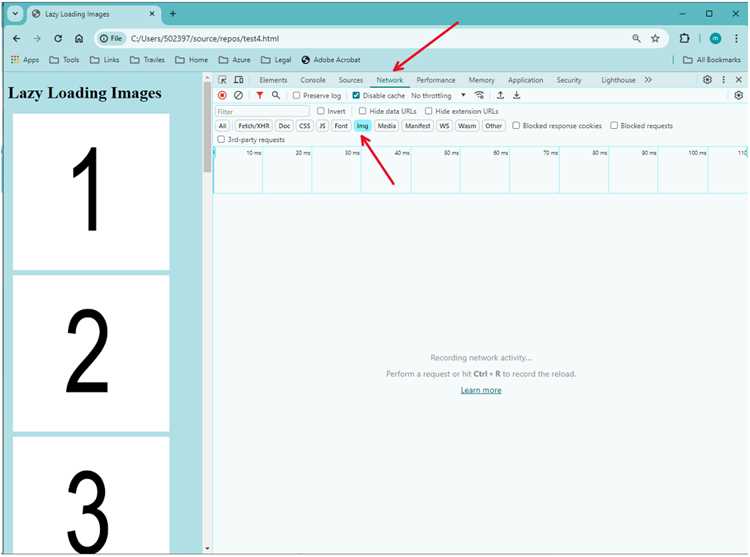
Task: Expand more DevTools tabs chevron
Action: 648,80
